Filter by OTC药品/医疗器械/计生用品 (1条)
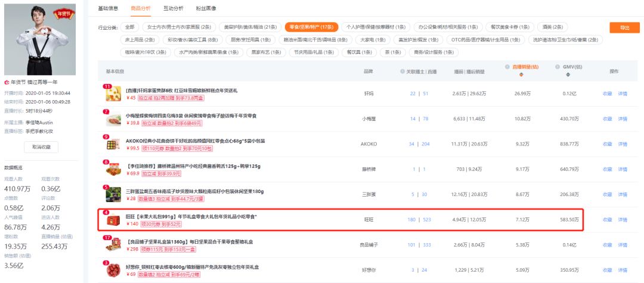Viewport: 644px width, 283px height. coord(487,40)
